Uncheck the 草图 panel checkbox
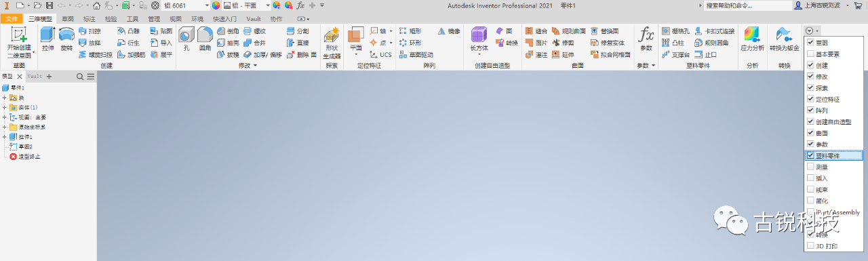 pyautogui.click(x=810, y=43)
